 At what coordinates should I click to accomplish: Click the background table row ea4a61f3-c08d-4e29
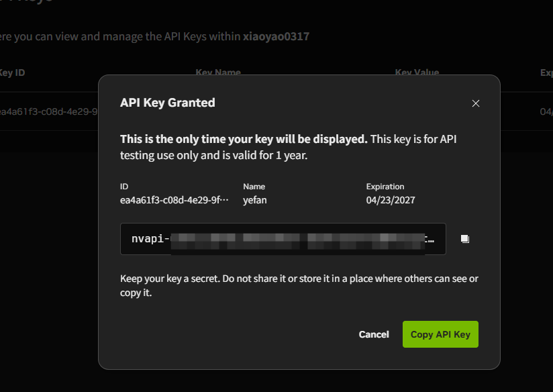49,111
